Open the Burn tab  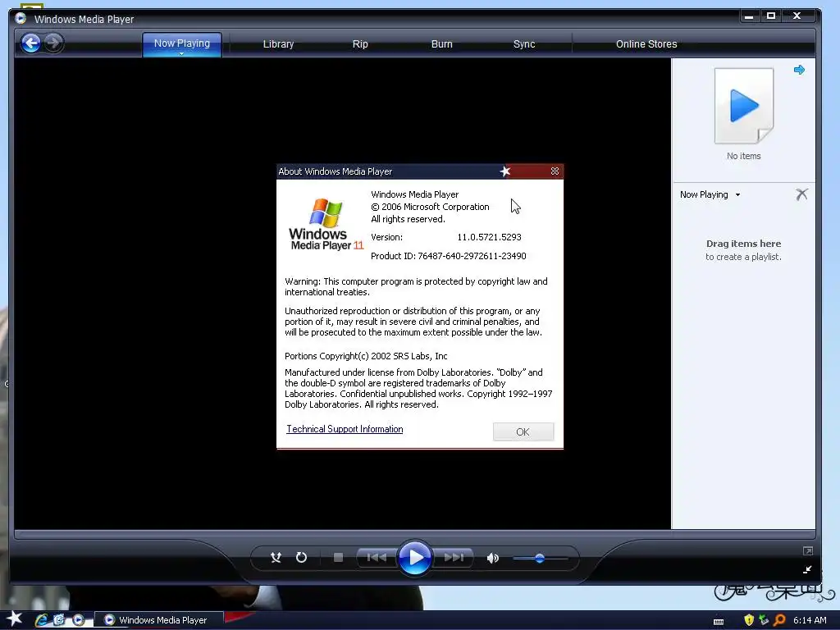(x=442, y=44)
